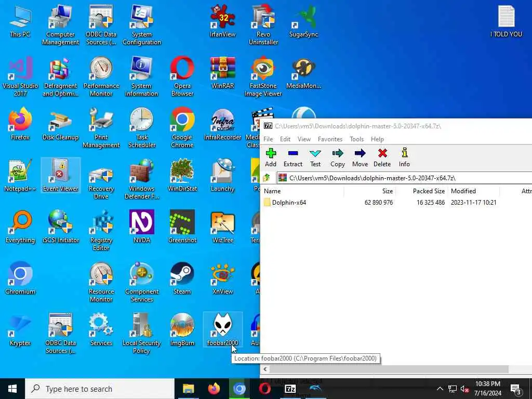Select the Revo Uninstaller desktop icon
The width and height of the screenshot is (532, 399).
(263, 25)
